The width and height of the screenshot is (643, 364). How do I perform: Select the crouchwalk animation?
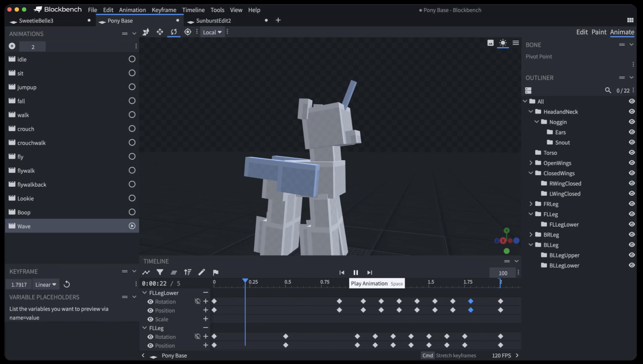tap(32, 143)
